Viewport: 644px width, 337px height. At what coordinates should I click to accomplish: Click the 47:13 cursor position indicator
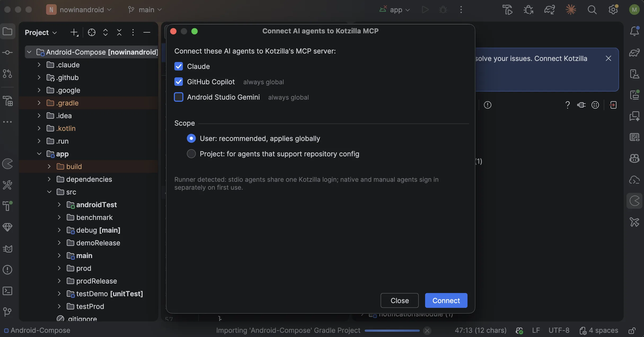[480, 330]
